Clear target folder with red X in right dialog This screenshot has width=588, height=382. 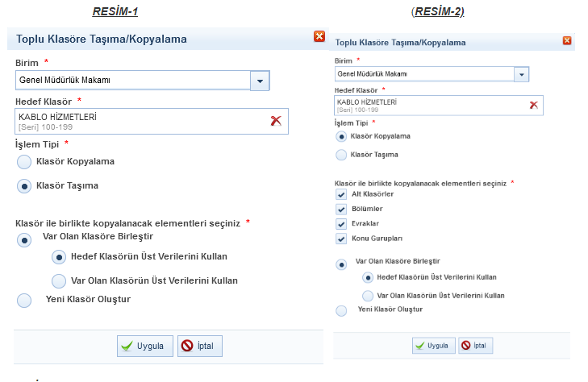(533, 105)
